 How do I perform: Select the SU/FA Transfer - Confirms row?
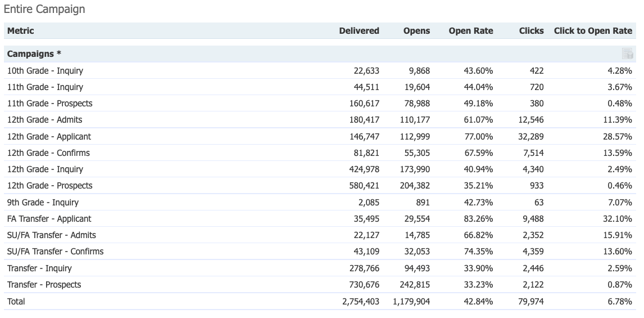55,252
